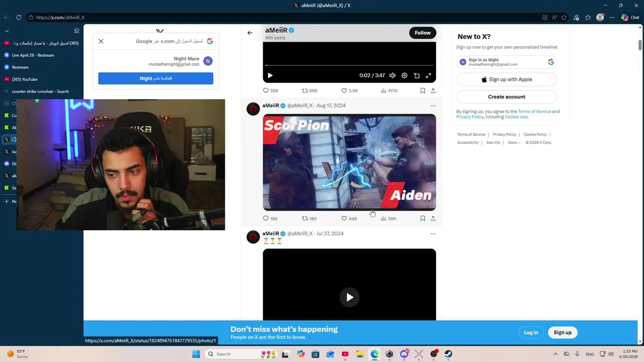Collapse the vertical tabs chevron
Image resolution: width=644 pixels, height=362 pixels.
tap(7, 31)
